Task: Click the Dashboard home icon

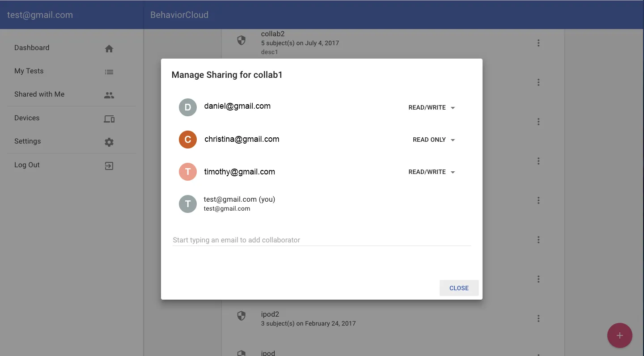Action: [109, 49]
